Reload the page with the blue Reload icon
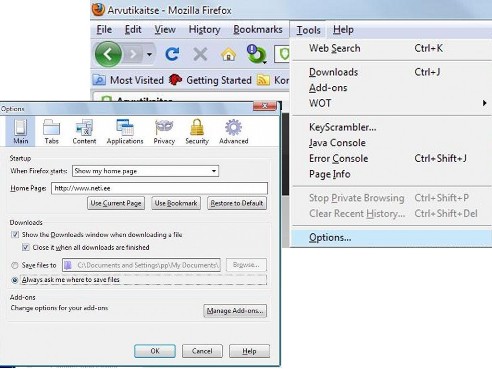492x369 pixels. (x=172, y=54)
